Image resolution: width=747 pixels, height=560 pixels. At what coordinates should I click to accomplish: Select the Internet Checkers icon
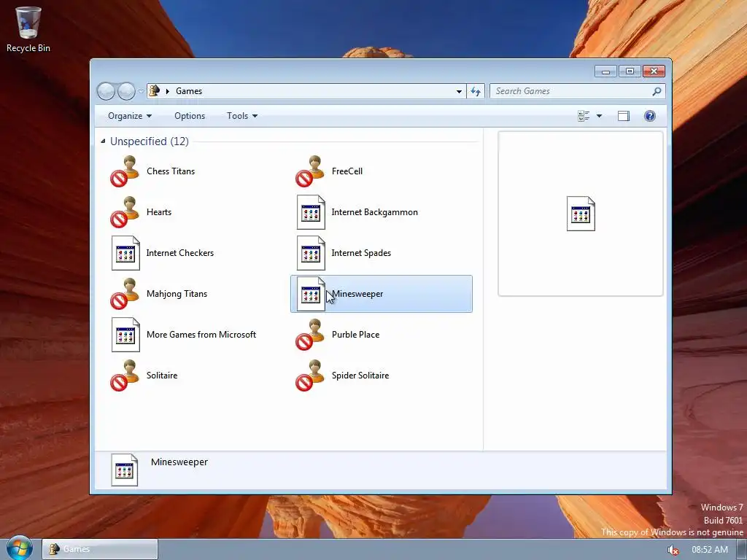125,253
